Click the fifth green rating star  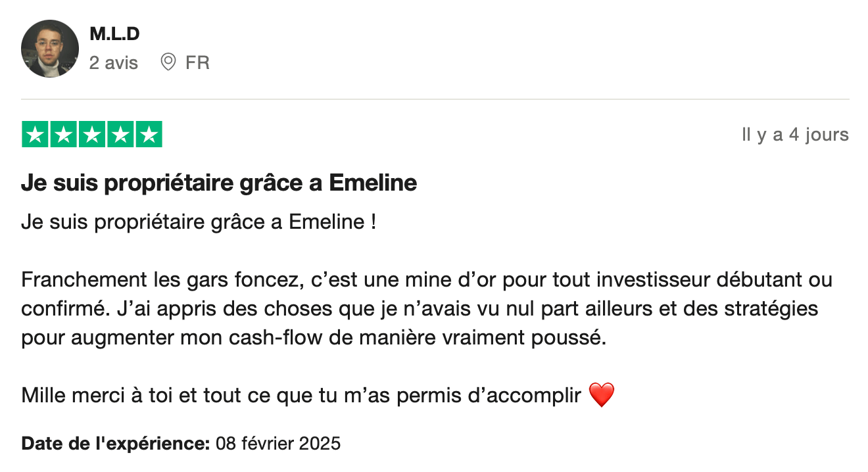pyautogui.click(x=149, y=135)
